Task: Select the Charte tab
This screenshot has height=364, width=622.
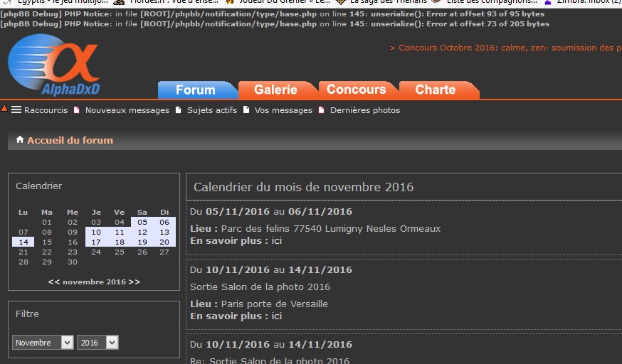Action: pos(435,90)
